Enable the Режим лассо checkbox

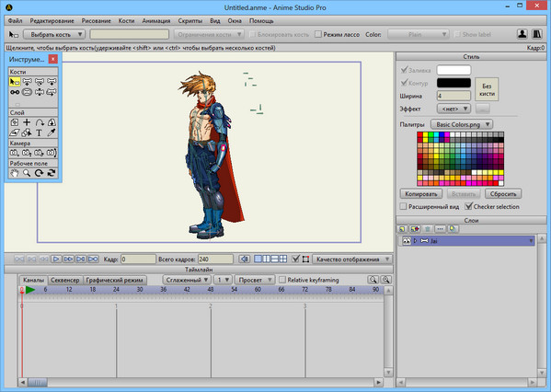pyautogui.click(x=318, y=34)
